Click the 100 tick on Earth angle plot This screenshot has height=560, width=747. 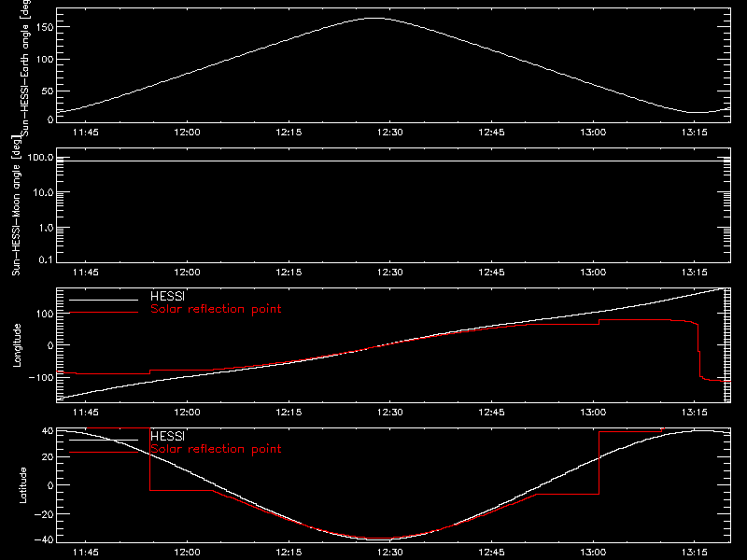click(x=47, y=59)
